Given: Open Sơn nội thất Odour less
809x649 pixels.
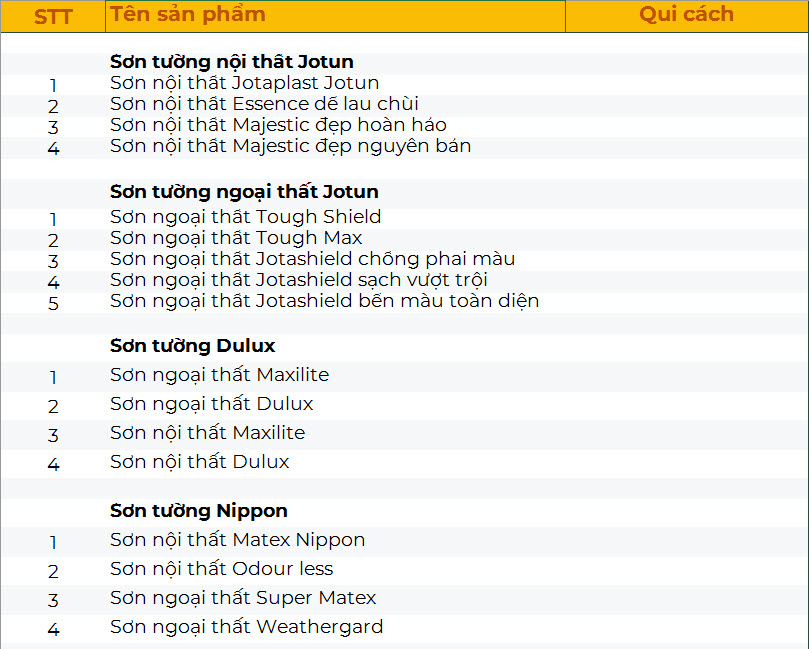Looking at the screenshot, I should point(222,570).
